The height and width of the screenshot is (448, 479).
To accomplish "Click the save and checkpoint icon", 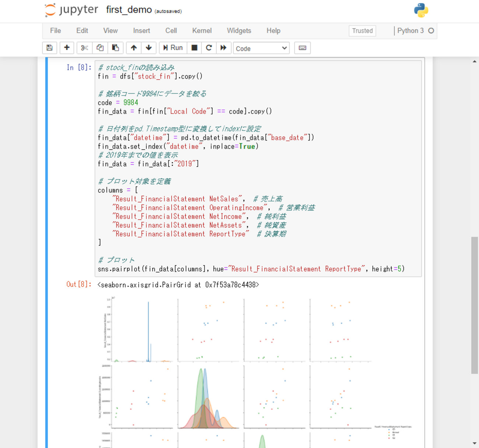I will [x=49, y=48].
